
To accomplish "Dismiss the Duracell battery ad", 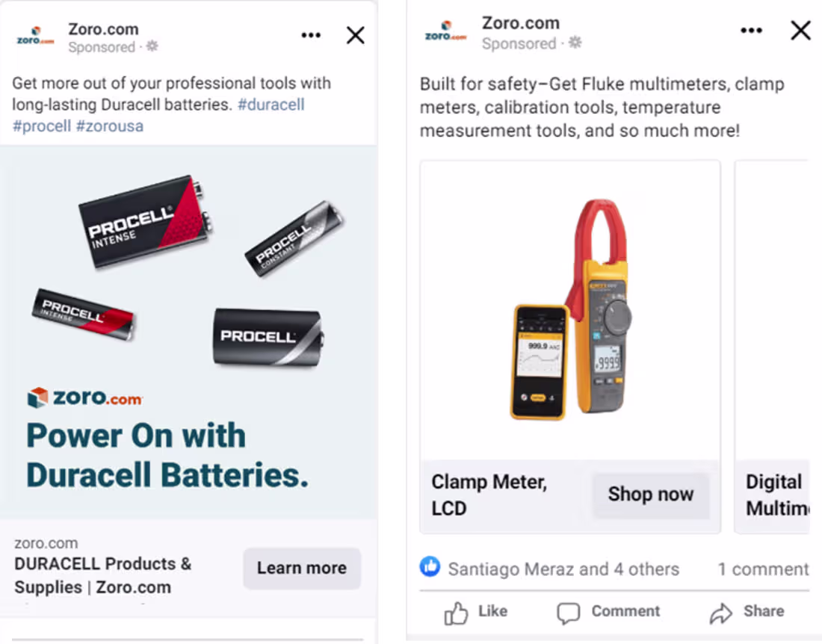I will coord(355,34).
